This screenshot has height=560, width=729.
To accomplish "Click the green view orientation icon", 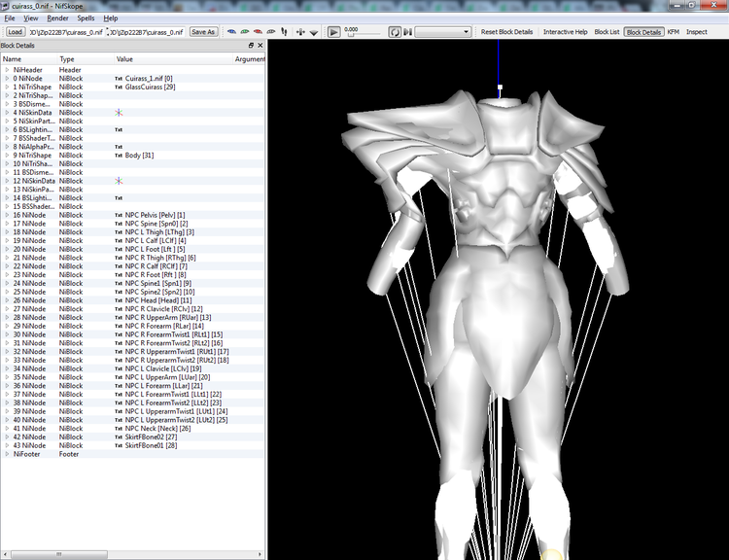I will [x=245, y=32].
